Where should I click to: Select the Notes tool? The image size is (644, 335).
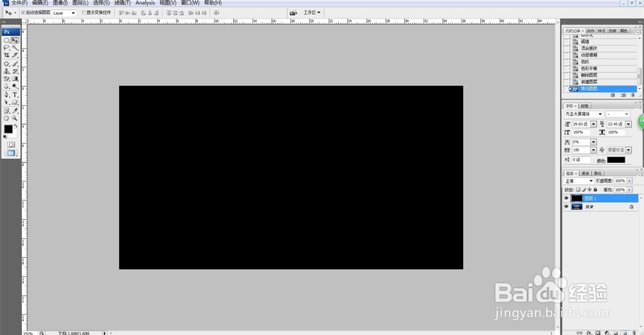[x=6, y=111]
